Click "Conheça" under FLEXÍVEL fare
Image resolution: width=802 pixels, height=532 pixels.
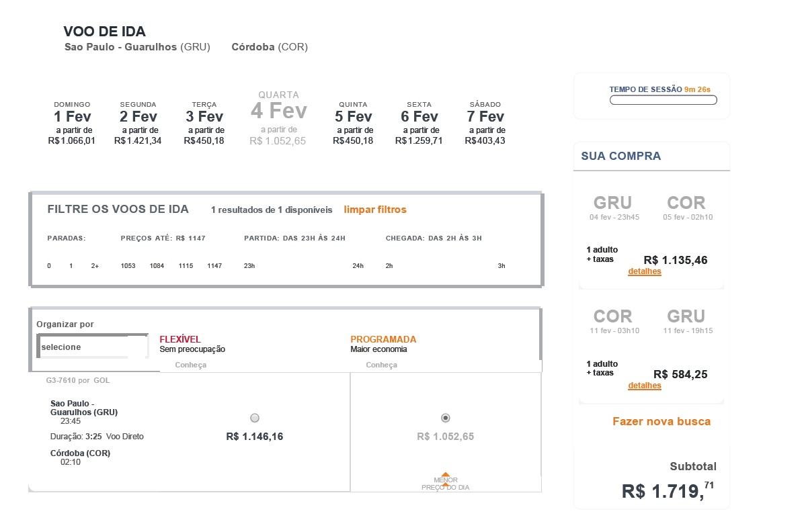pos(190,364)
